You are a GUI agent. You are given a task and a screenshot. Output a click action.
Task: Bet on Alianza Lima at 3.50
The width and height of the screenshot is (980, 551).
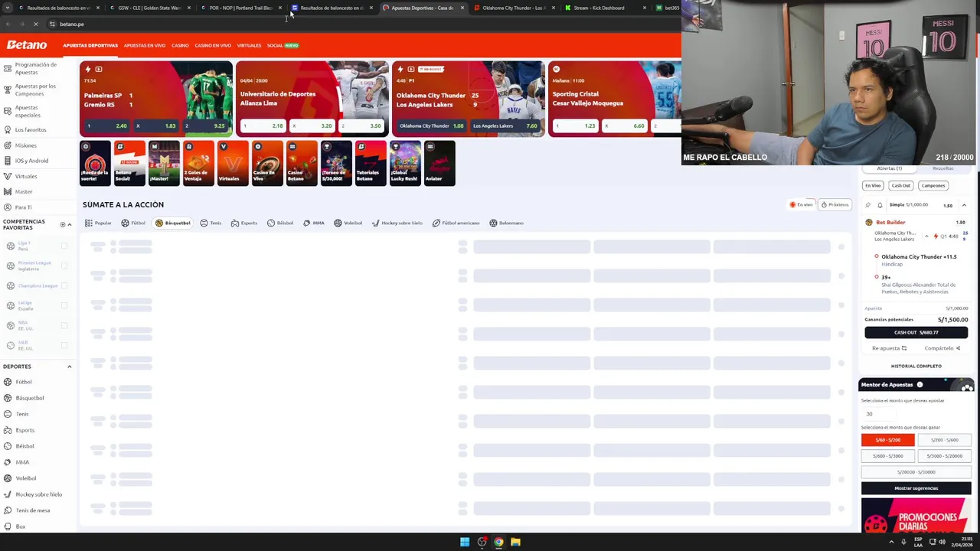coord(361,126)
